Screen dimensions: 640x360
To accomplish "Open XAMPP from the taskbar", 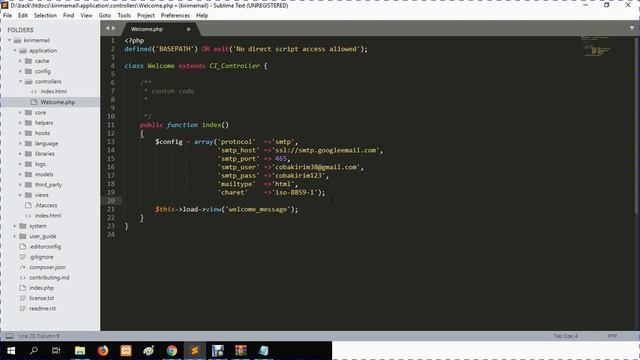I will click(126, 351).
